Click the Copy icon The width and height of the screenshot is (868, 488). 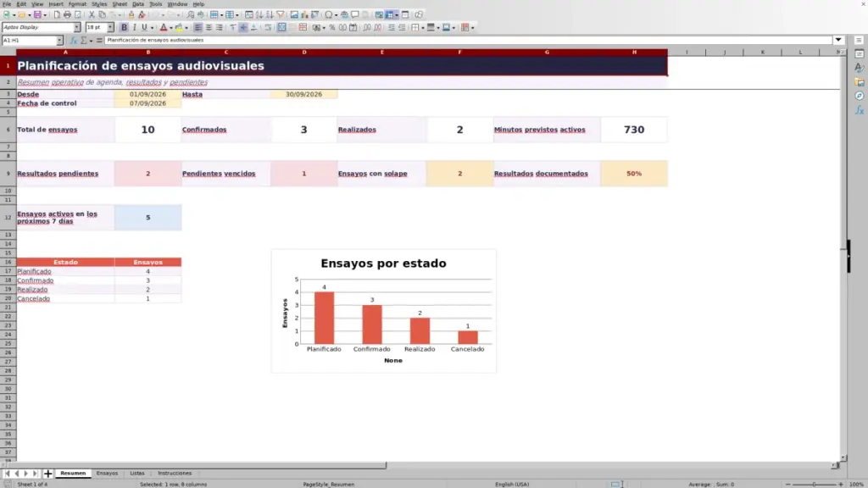102,15
